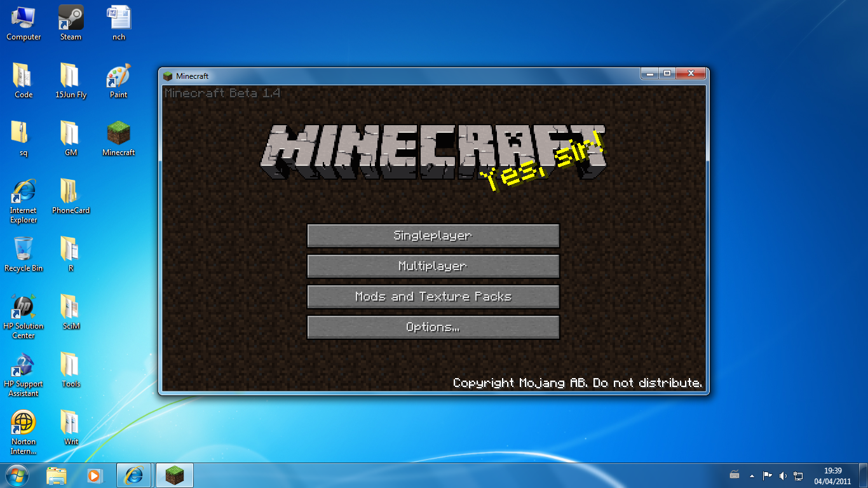This screenshot has height=488, width=868.
Task: Open HP Support Assistant shortcut
Action: [x=24, y=375]
